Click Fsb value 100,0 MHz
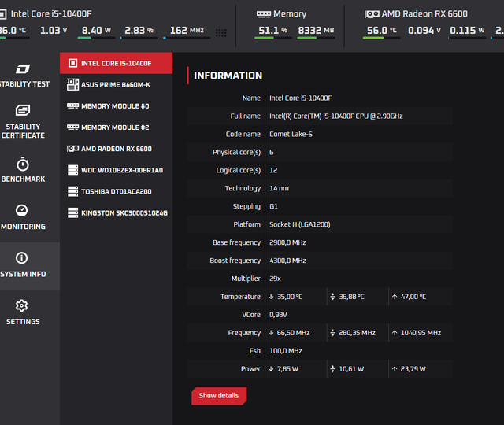504x425 pixels. (x=286, y=351)
